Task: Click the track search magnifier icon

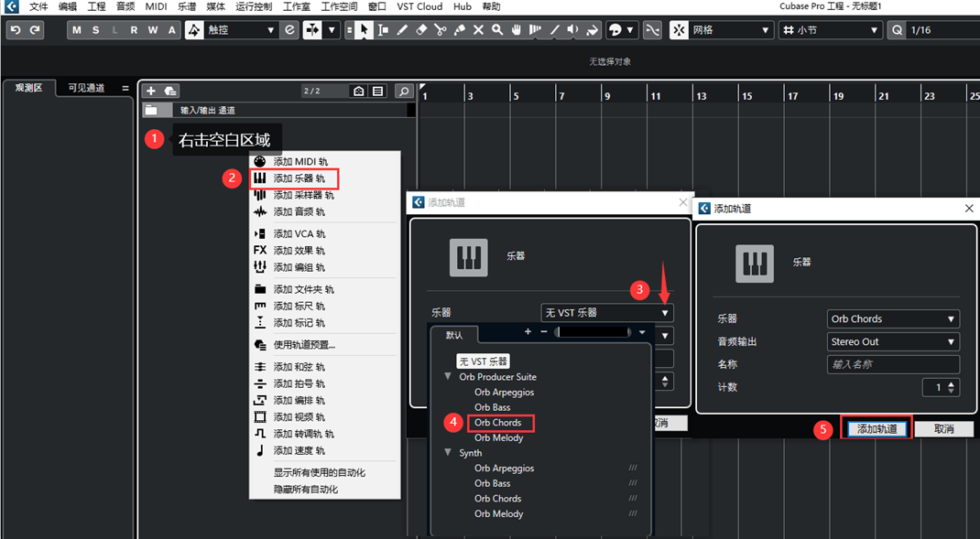Action: click(403, 91)
